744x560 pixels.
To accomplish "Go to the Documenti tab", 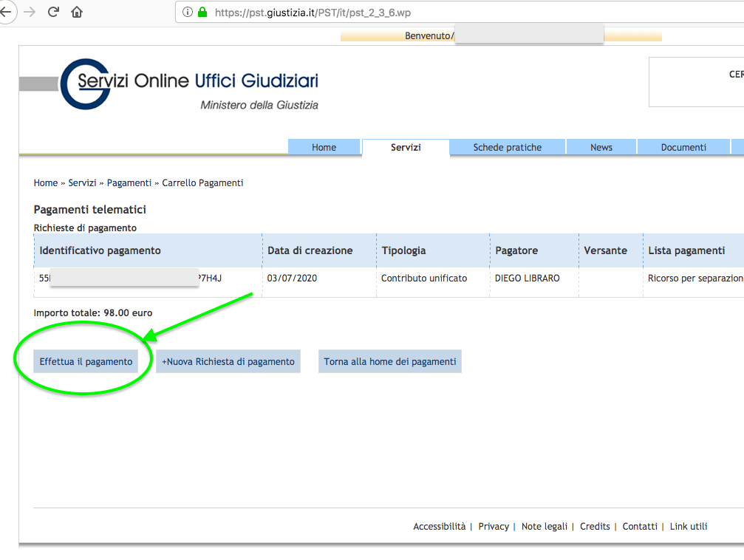I will point(683,147).
